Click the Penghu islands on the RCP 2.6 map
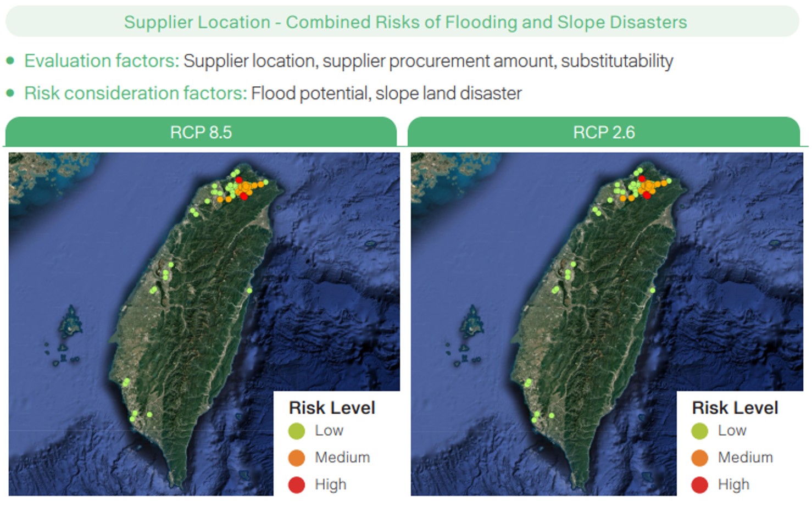812x507 pixels. 472,324
